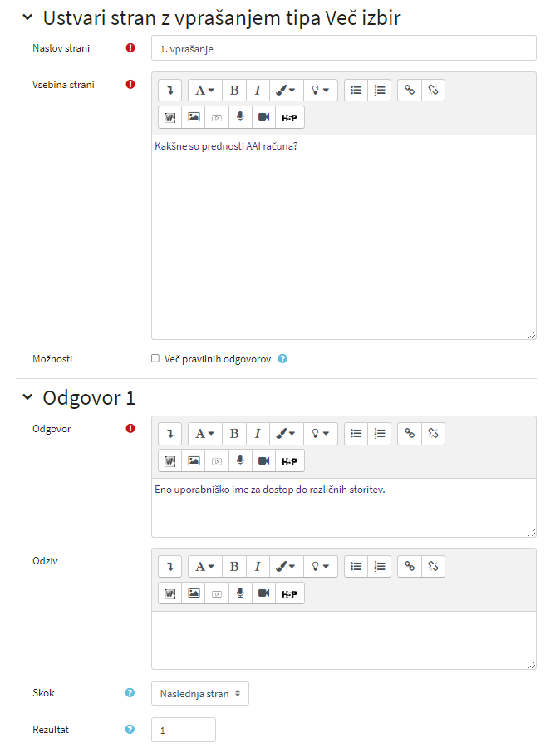The height and width of the screenshot is (753, 560).
Task: Record audio in Odgovor editor
Action: point(240,461)
